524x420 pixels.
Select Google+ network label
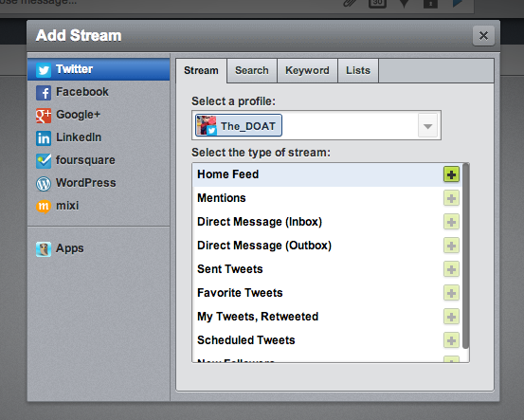[79, 115]
